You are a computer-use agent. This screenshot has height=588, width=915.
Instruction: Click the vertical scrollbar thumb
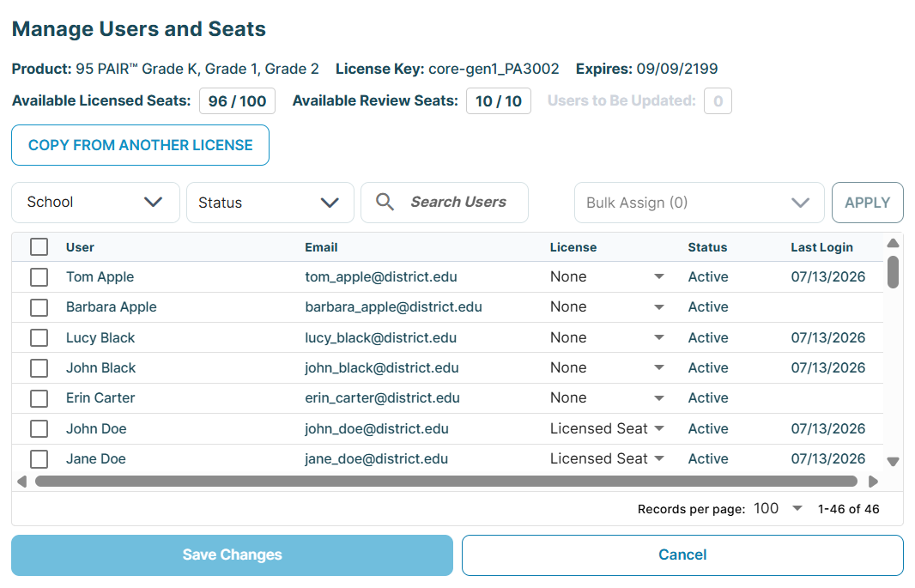click(x=893, y=272)
